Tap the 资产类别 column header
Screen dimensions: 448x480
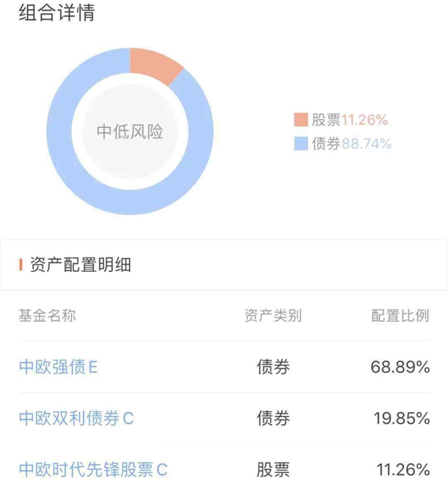pos(273,315)
